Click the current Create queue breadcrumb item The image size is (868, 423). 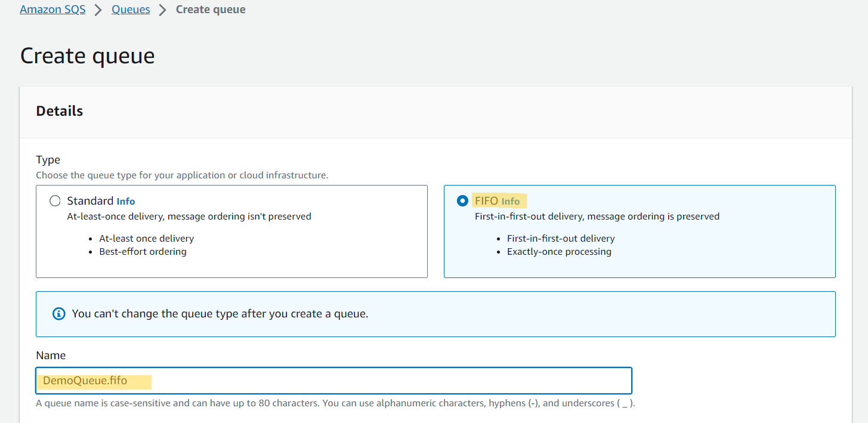211,10
